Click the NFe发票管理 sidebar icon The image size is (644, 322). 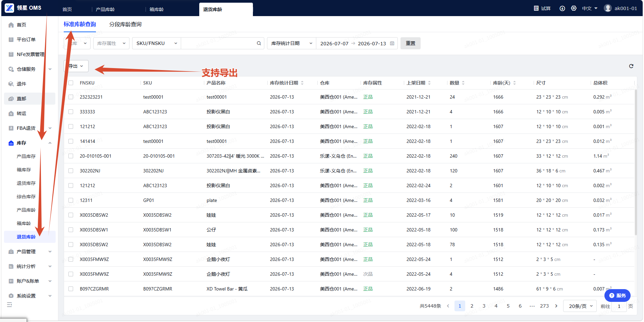[x=11, y=54]
